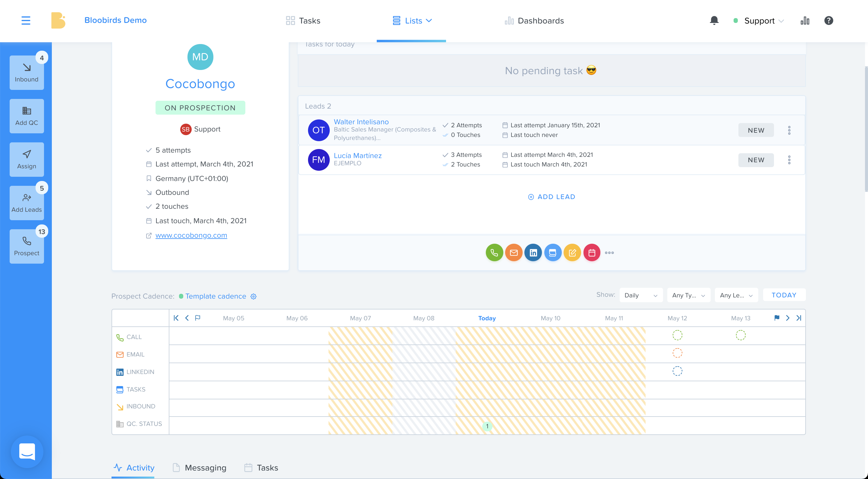
Task: Jump to first cadence date arrow
Action: click(176, 318)
